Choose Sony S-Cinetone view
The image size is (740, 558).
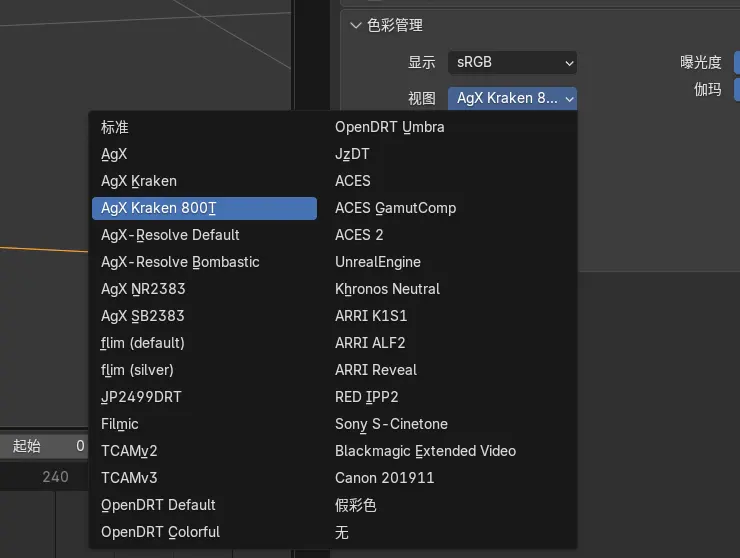point(451,424)
